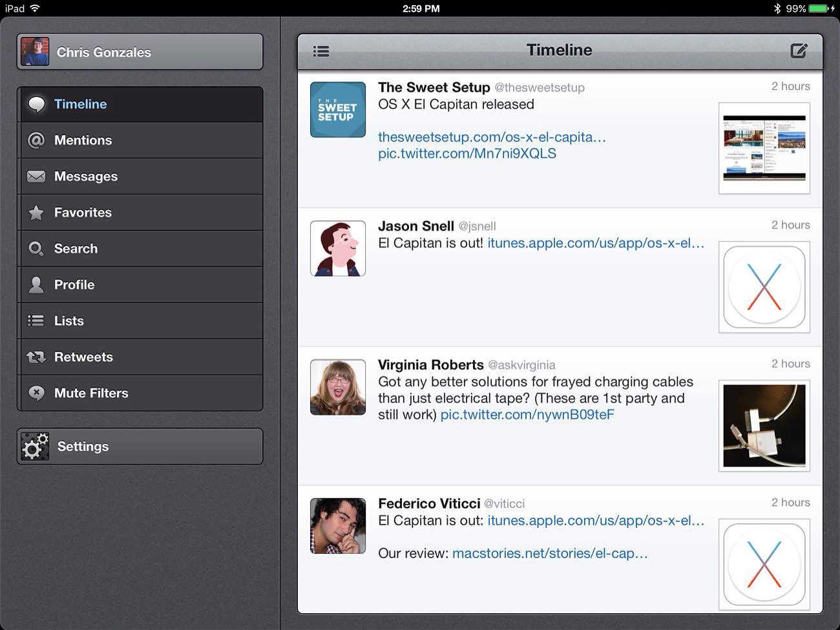Open the Timeline section label
Image resolution: width=840 pixels, height=630 pixels.
pos(81,104)
